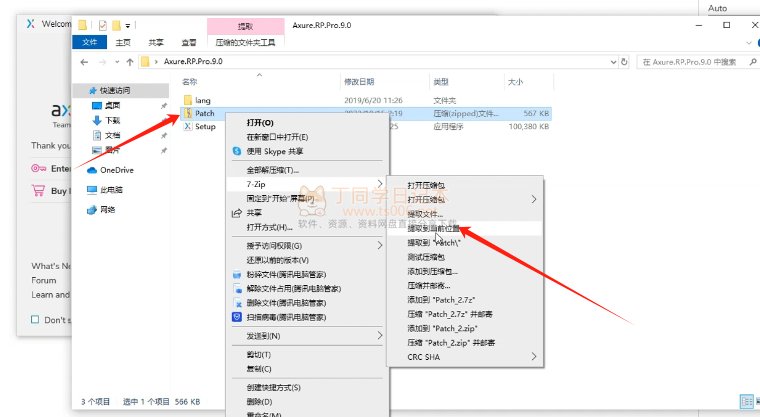
Task: Choose 在新窗口中打开(E) in the context menu
Action: click(x=277, y=137)
